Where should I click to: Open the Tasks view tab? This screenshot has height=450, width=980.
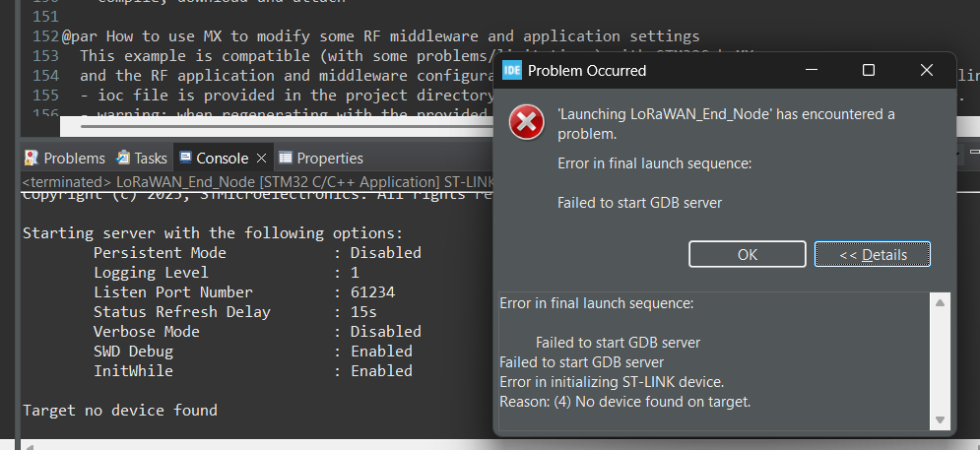click(x=142, y=158)
